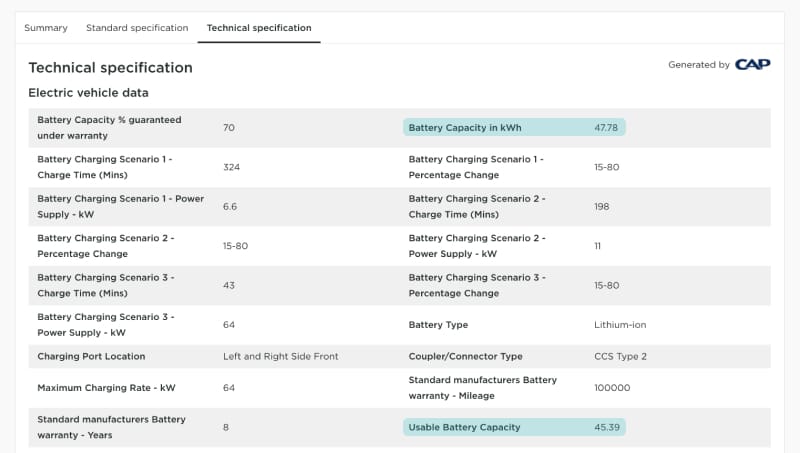Click the Generated by text

[699, 65]
